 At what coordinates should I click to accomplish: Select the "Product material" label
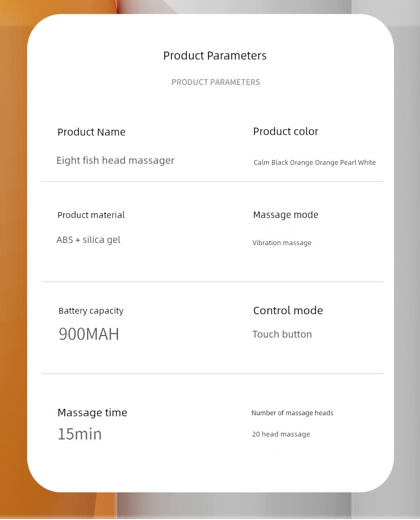click(91, 215)
